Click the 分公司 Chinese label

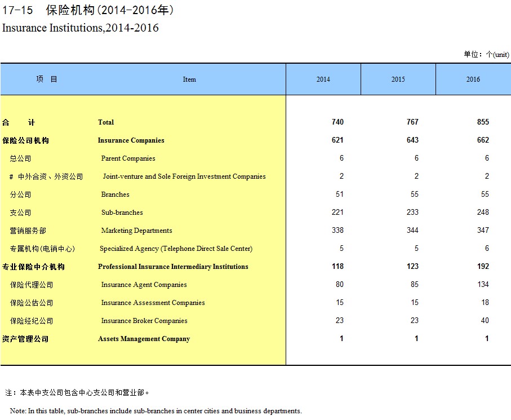pos(20,194)
